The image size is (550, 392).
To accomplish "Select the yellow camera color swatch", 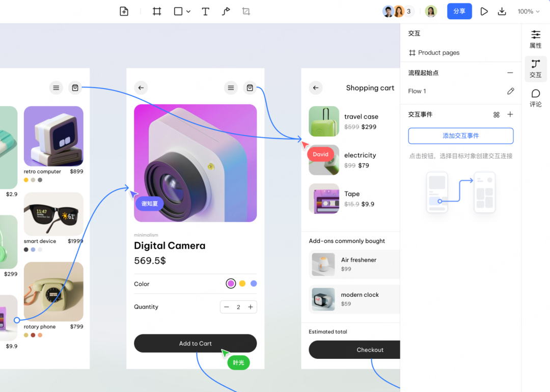I will [242, 283].
